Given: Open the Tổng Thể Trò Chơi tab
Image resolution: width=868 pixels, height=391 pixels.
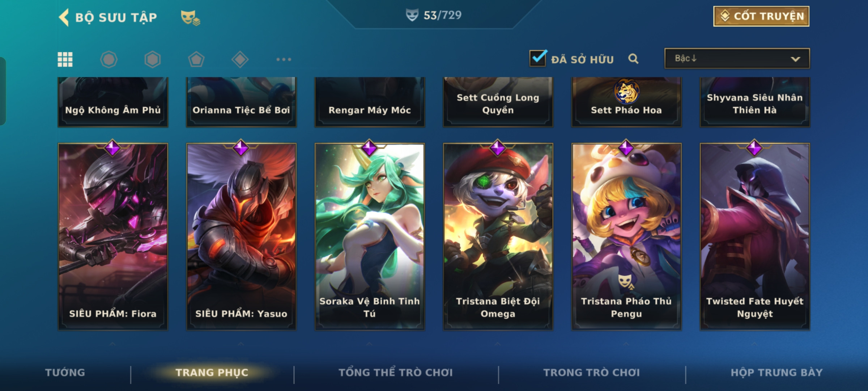Looking at the screenshot, I should tap(396, 373).
